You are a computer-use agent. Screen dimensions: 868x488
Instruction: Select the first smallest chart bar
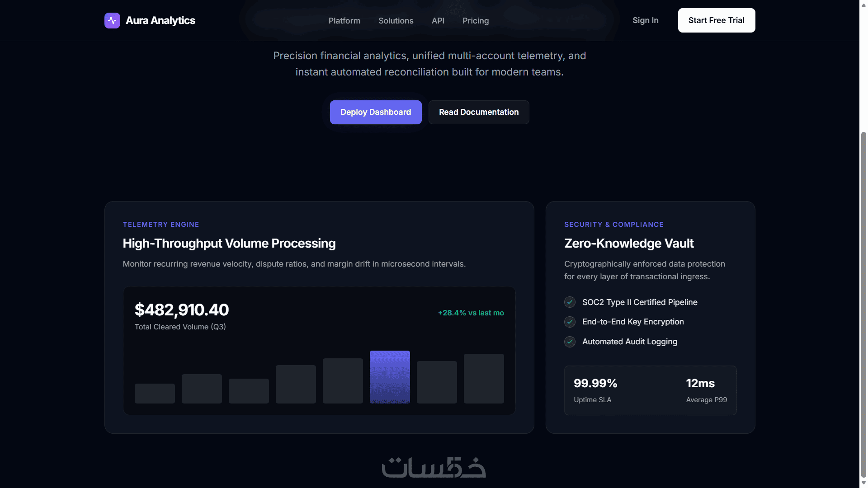(x=154, y=394)
